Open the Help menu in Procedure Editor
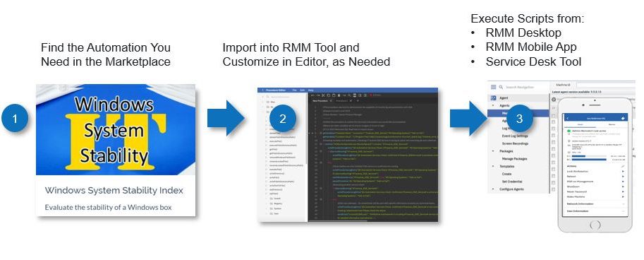The height and width of the screenshot is (260, 644). (310, 90)
